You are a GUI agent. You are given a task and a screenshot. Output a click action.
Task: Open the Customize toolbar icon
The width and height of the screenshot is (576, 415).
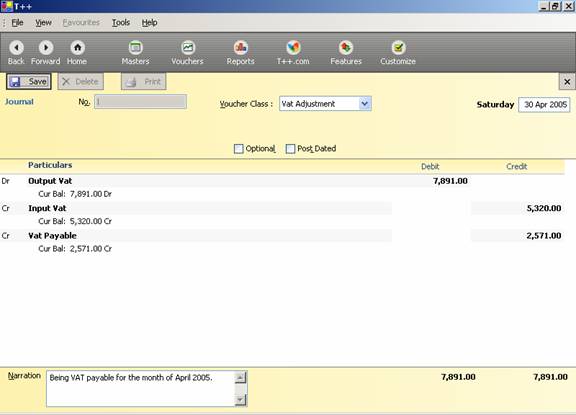(x=398, y=48)
